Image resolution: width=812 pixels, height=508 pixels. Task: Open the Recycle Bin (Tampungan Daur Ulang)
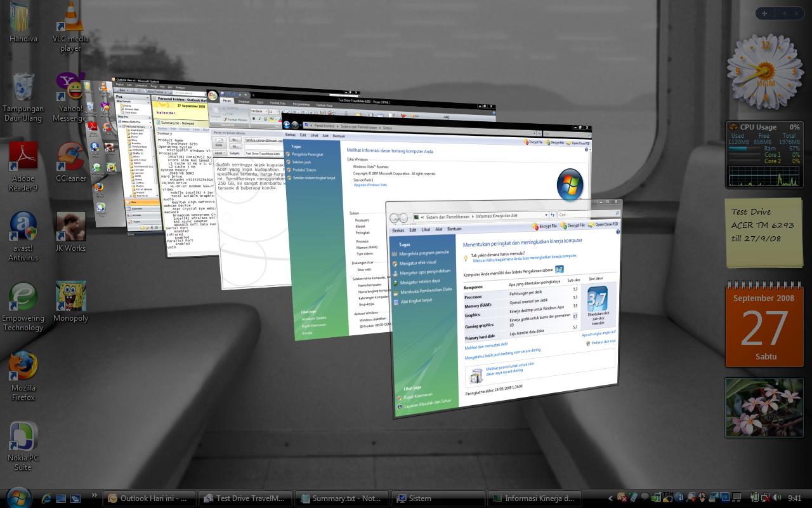[x=23, y=89]
